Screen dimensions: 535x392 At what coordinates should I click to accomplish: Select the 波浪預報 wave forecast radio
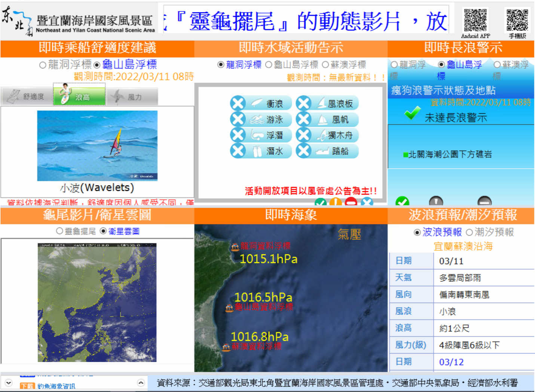point(417,233)
